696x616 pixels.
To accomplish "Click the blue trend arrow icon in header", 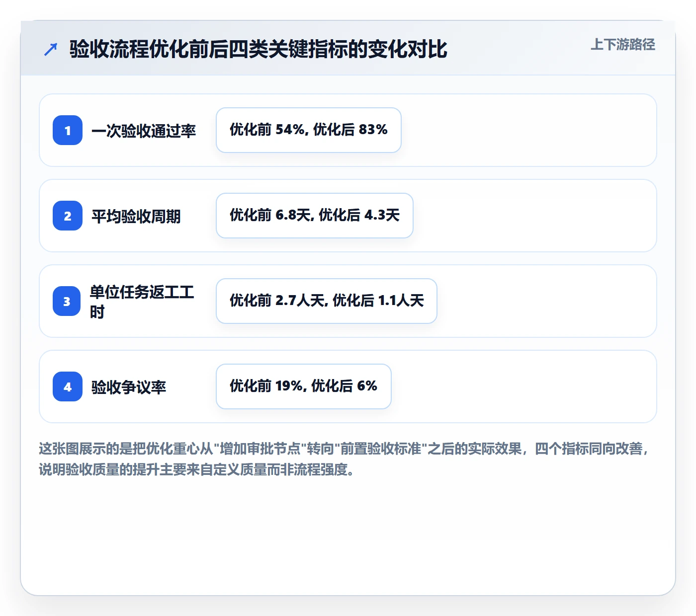I will (51, 49).
